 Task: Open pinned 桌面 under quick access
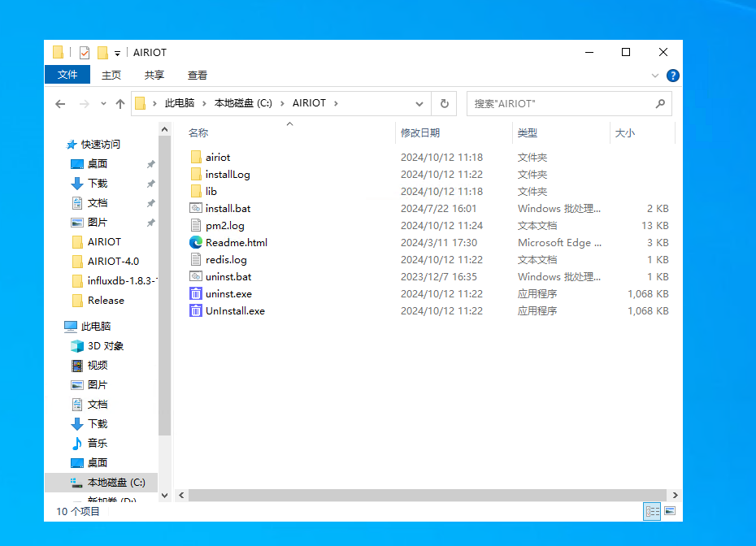click(x=98, y=164)
